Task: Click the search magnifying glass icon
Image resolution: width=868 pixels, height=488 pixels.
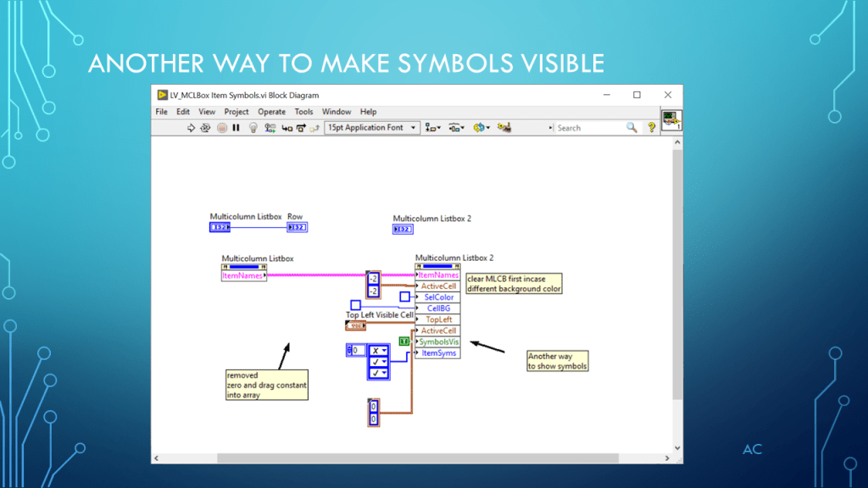Action: [632, 128]
